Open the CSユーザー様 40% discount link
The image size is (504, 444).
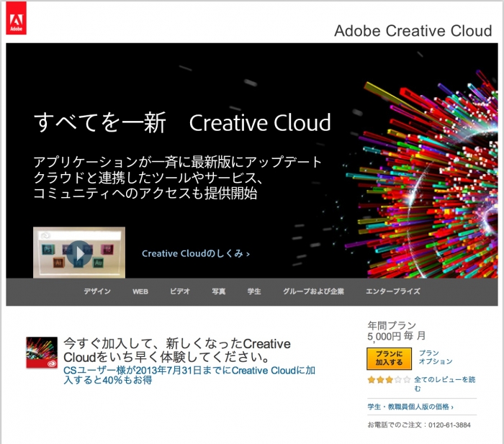pyautogui.click(x=189, y=375)
